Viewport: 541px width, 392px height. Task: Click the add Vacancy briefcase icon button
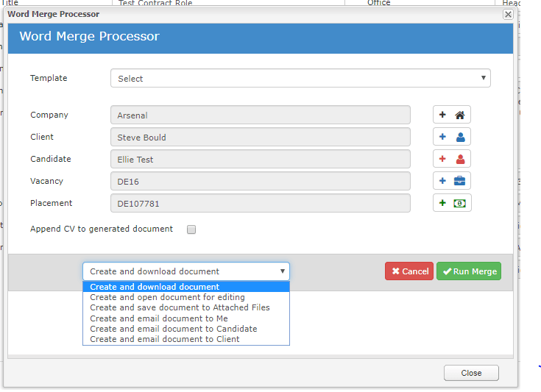point(451,181)
